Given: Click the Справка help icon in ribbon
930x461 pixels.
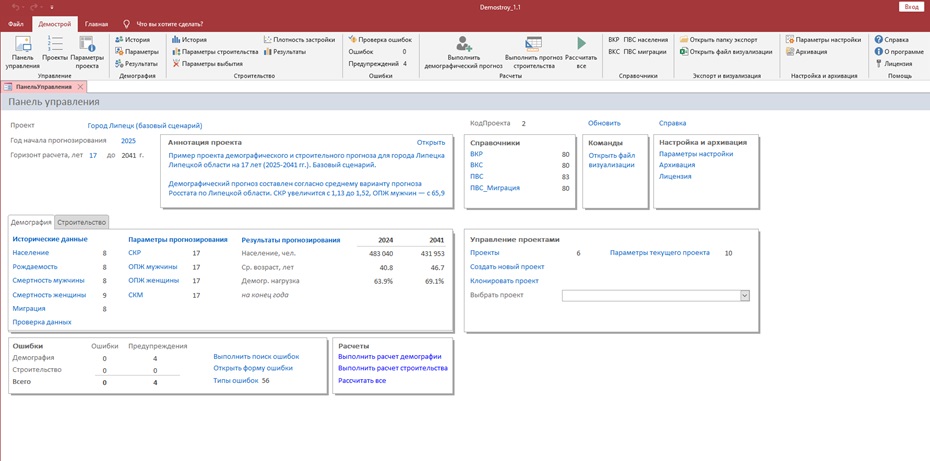Looking at the screenshot, I should pyautogui.click(x=892, y=39).
